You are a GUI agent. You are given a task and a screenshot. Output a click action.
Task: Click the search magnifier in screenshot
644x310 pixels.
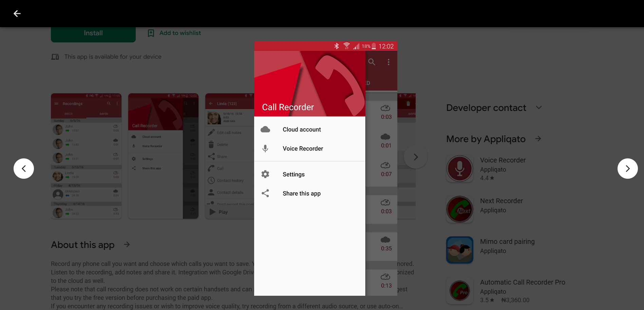372,62
